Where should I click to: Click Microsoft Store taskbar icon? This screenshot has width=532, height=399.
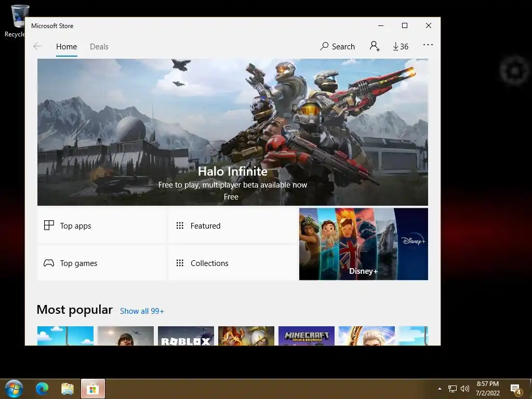pyautogui.click(x=92, y=389)
